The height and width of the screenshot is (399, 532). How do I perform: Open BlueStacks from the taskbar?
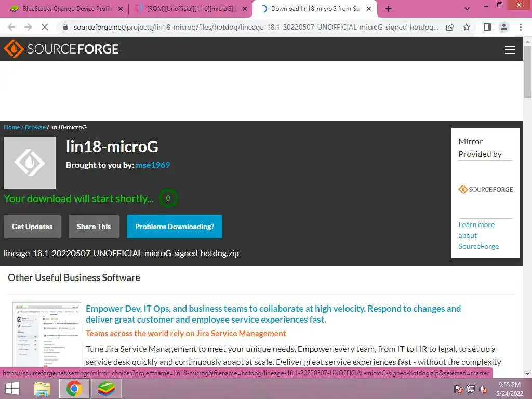pyautogui.click(x=106, y=389)
